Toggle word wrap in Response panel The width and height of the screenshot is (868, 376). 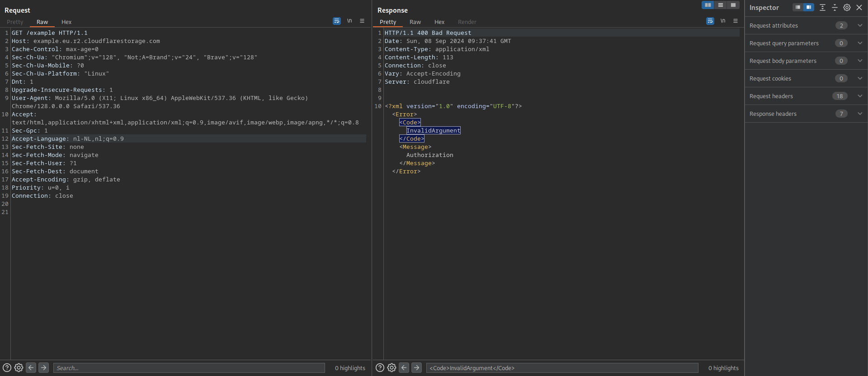(x=710, y=21)
